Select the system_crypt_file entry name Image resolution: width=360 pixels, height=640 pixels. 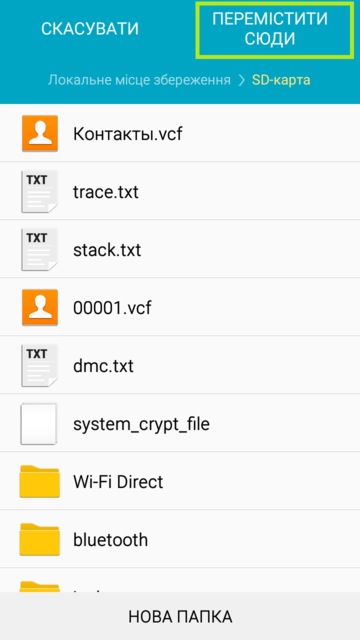click(141, 424)
